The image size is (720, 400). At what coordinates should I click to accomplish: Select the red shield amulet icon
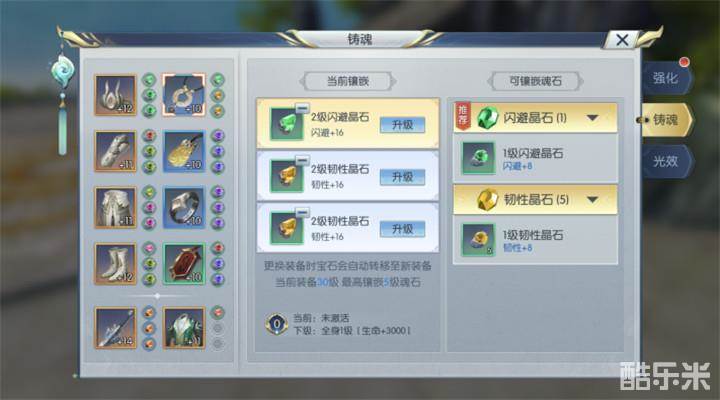point(184,264)
